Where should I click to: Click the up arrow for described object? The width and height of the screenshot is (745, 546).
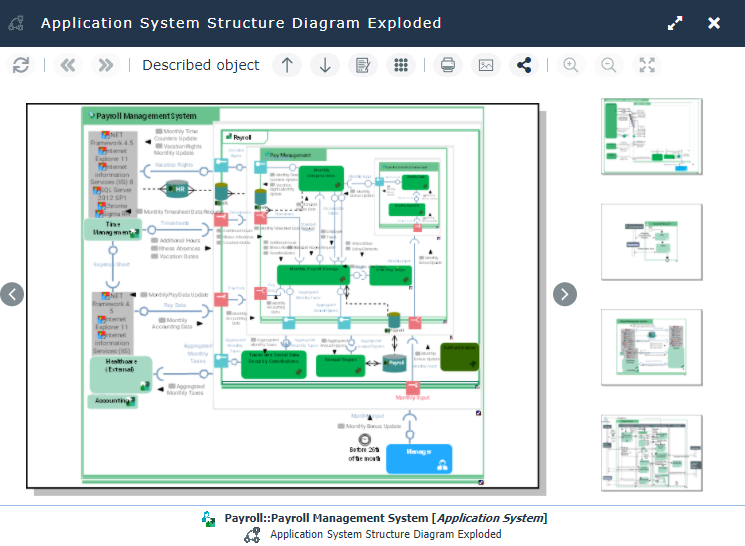(287, 65)
